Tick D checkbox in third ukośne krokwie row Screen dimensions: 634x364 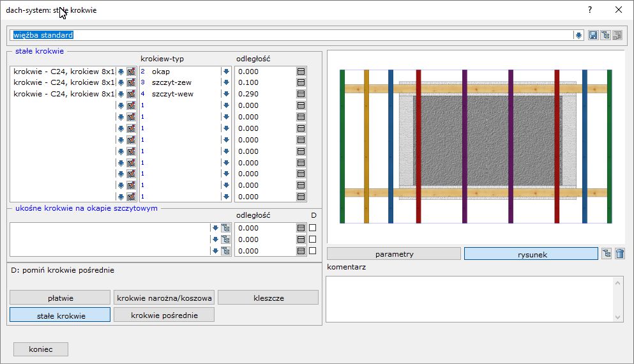(313, 251)
